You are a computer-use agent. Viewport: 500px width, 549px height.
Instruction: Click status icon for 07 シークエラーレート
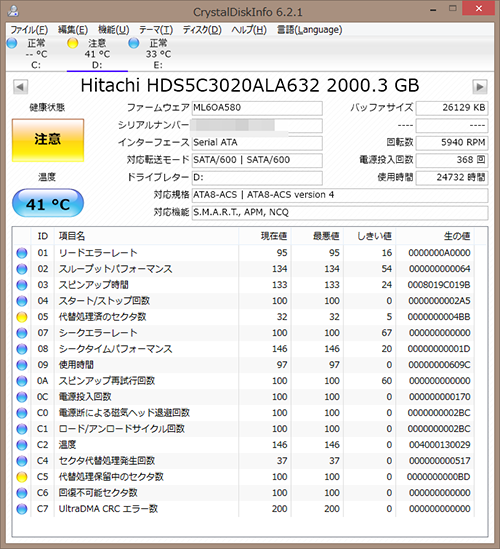pos(22,333)
